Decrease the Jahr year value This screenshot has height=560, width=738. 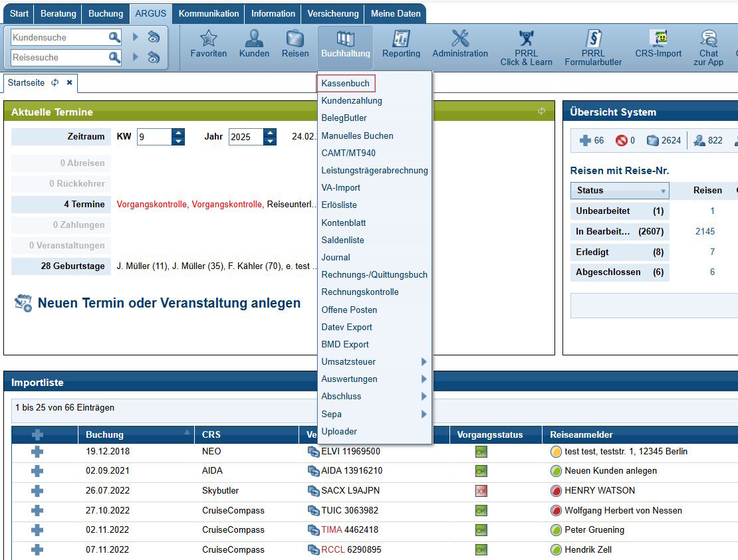[270, 141]
